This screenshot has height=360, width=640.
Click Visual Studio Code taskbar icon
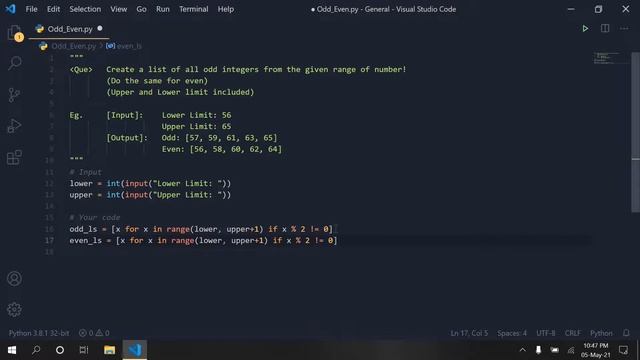pyautogui.click(x=135, y=350)
